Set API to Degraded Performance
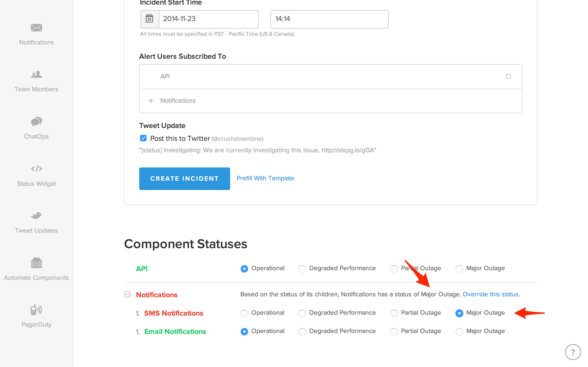The height and width of the screenshot is (367, 588). [302, 269]
